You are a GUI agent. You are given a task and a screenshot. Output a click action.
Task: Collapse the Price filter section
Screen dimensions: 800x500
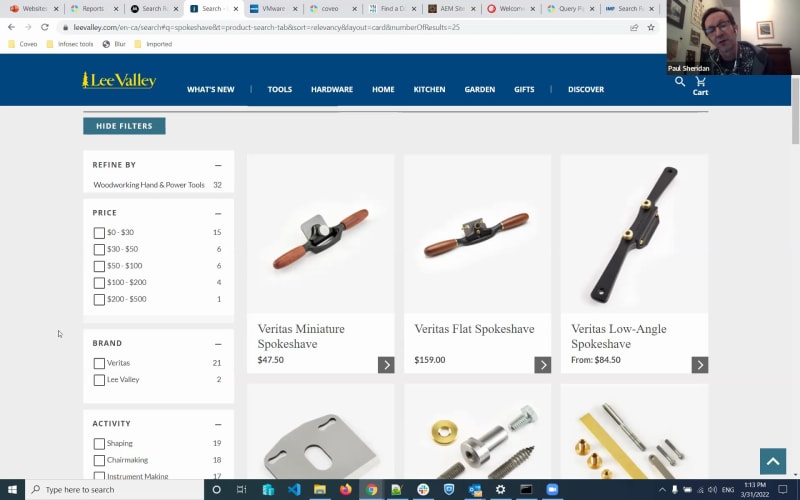pyautogui.click(x=217, y=213)
